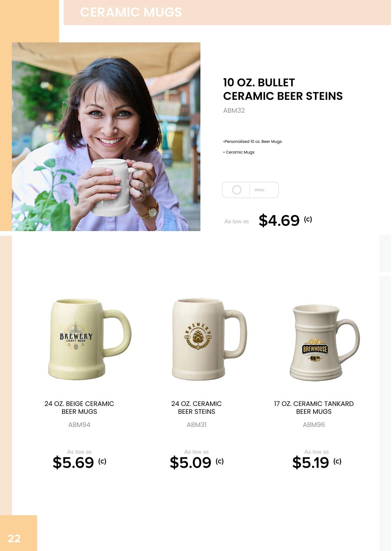Open the 17 oz. tankard mug image

coord(324,343)
